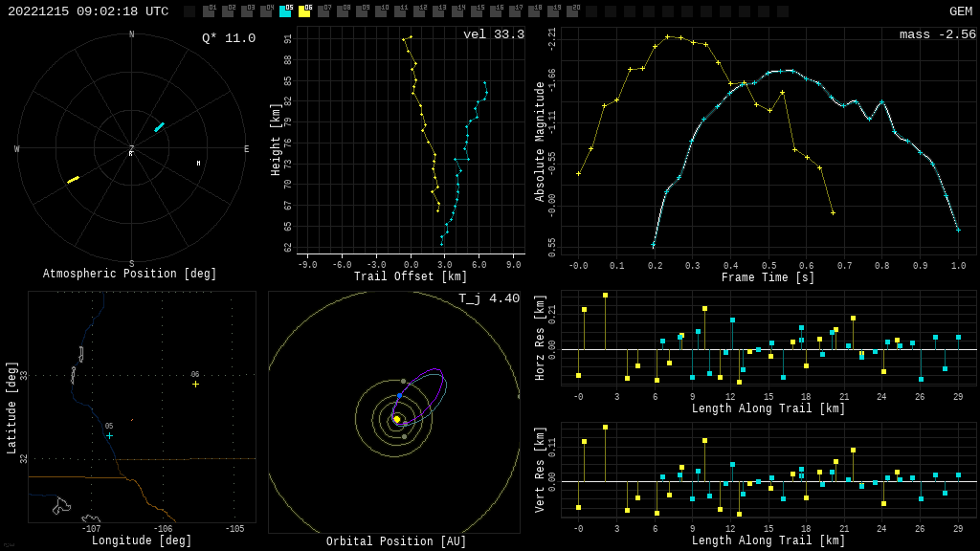Click the yellow station 06 cross on map
980x551 pixels.
coord(195,384)
